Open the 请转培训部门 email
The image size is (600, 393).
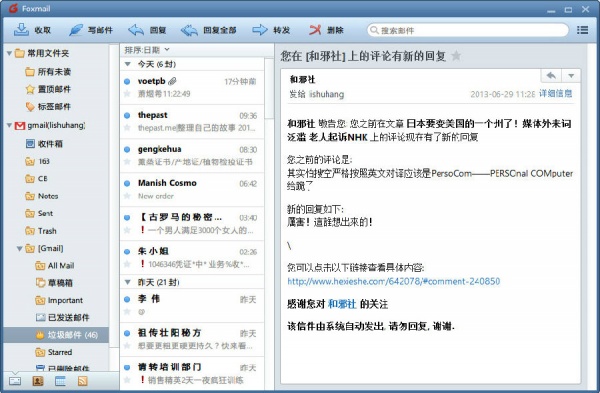[192, 374]
